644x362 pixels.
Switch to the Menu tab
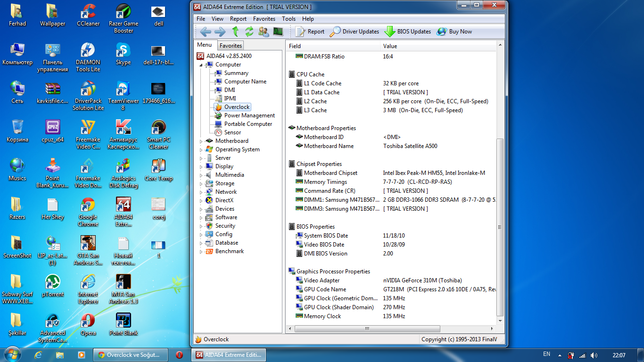[205, 45]
